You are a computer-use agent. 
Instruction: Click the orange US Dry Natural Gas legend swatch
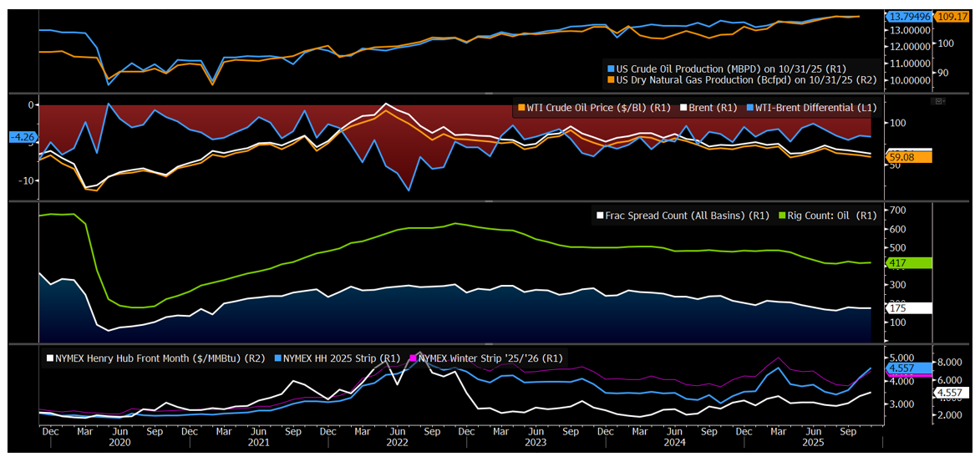[x=611, y=80]
